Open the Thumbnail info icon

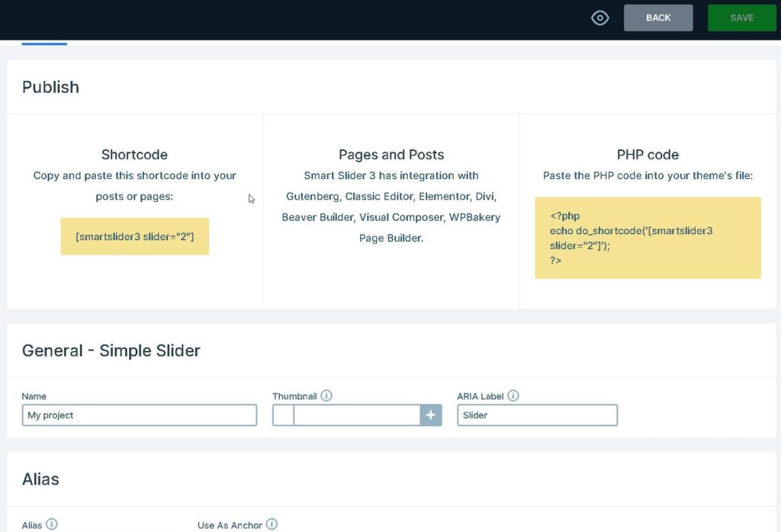coord(326,396)
